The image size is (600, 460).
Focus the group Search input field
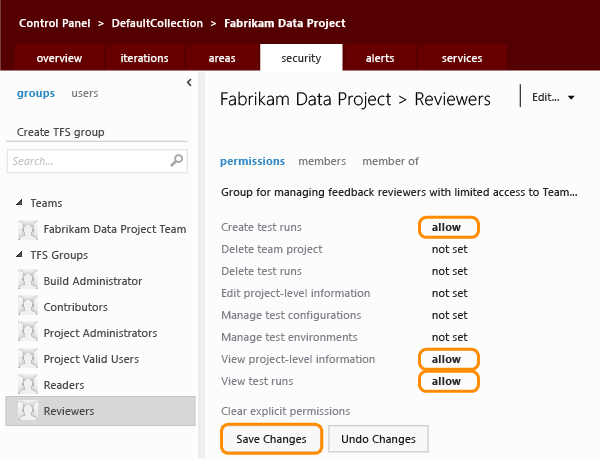(x=97, y=161)
